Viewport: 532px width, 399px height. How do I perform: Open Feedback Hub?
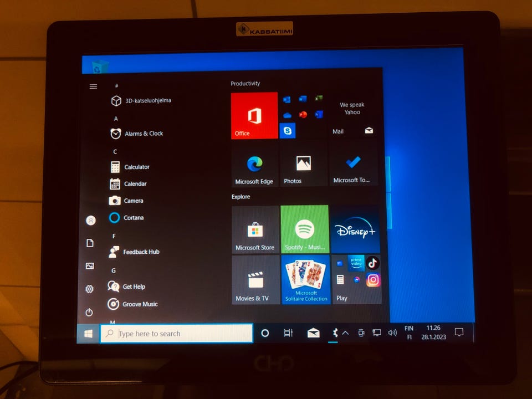134,252
